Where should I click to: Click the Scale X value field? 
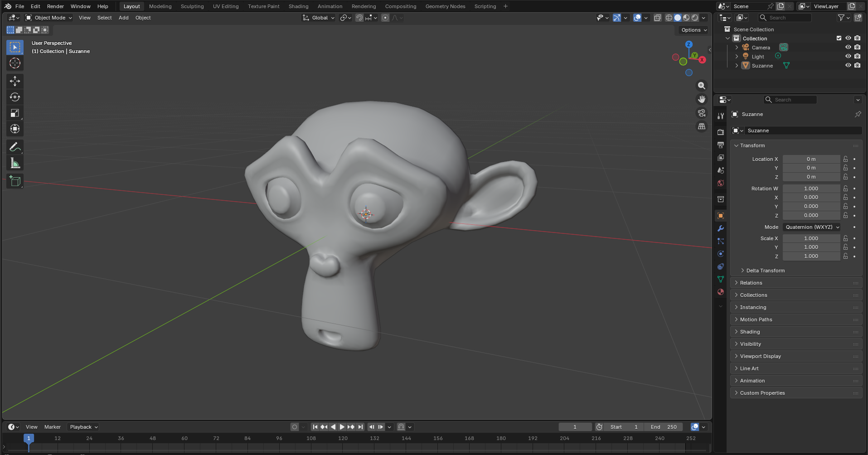pyautogui.click(x=811, y=238)
